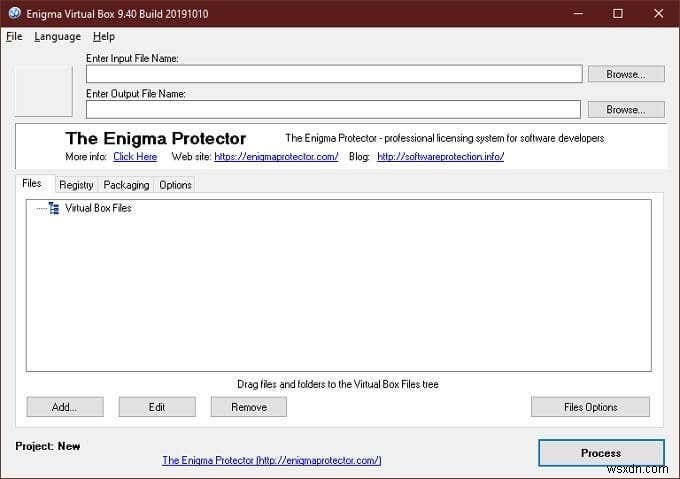Viewport: 680px width, 479px height.
Task: Open the More info Click Here link
Action: pyautogui.click(x=135, y=156)
